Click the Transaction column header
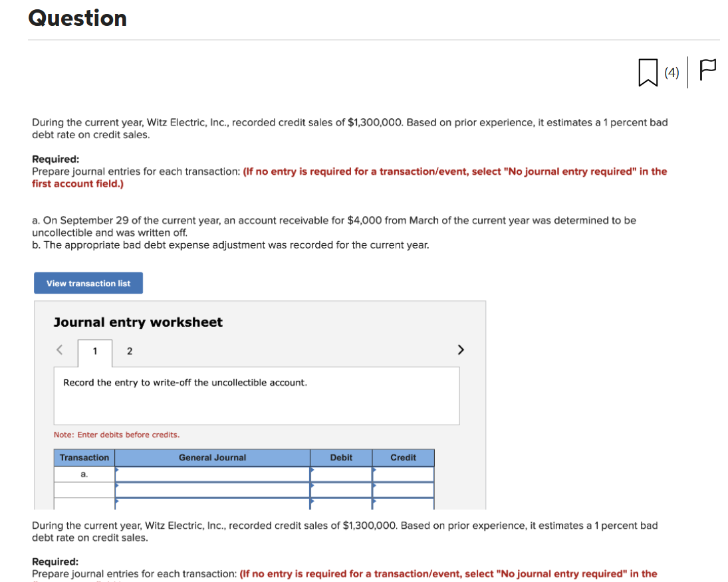The image size is (728, 582). pyautogui.click(x=83, y=458)
